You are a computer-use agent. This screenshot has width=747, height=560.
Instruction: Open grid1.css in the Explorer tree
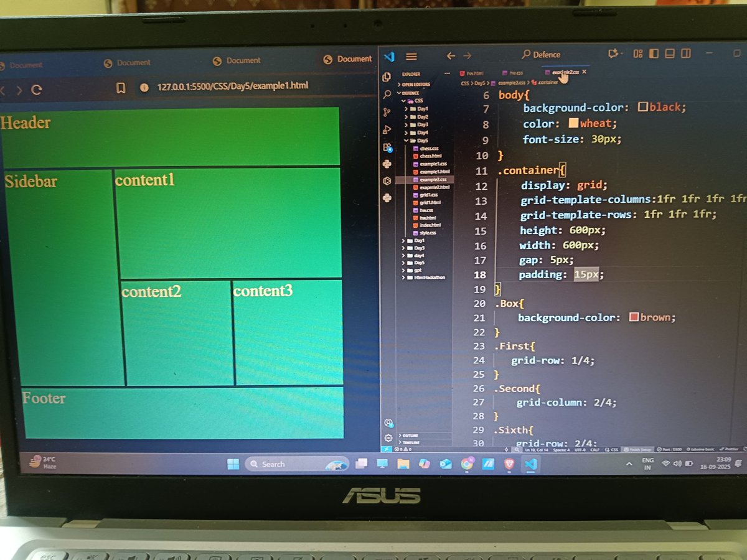(426, 195)
